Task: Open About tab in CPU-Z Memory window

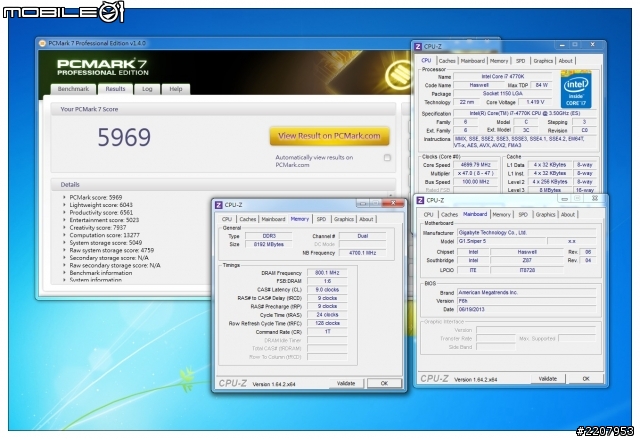Action: click(366, 219)
